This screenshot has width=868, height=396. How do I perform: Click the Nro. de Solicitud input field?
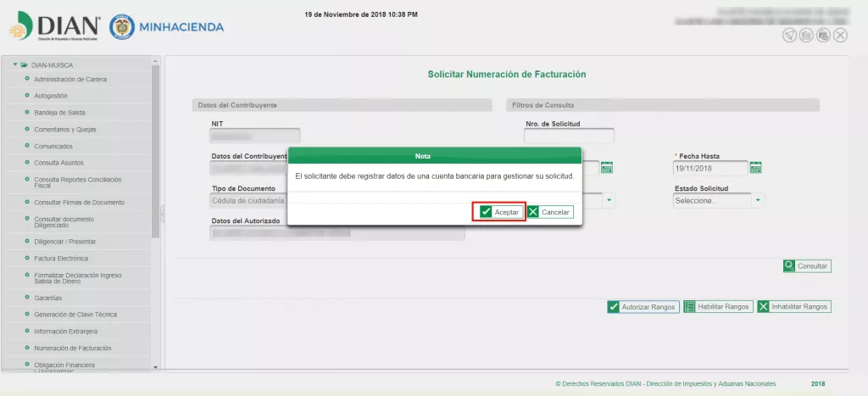click(569, 136)
